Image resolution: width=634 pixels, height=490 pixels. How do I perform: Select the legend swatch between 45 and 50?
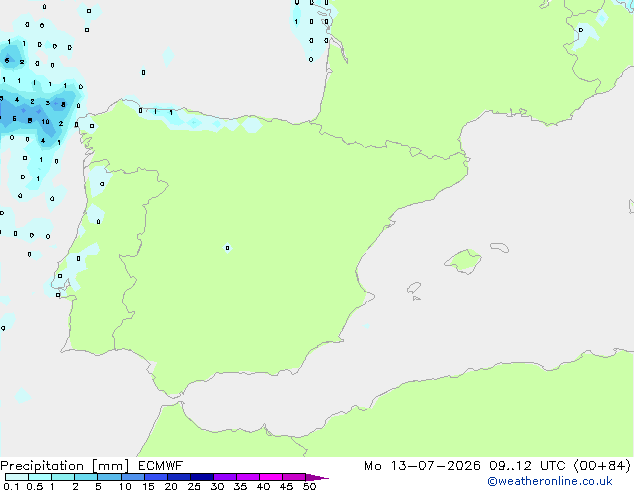(294, 477)
